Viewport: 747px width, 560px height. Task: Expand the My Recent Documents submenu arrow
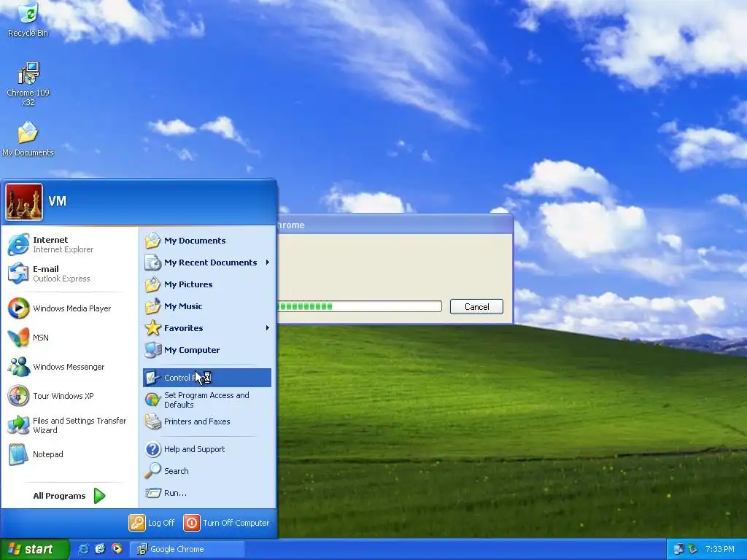268,262
